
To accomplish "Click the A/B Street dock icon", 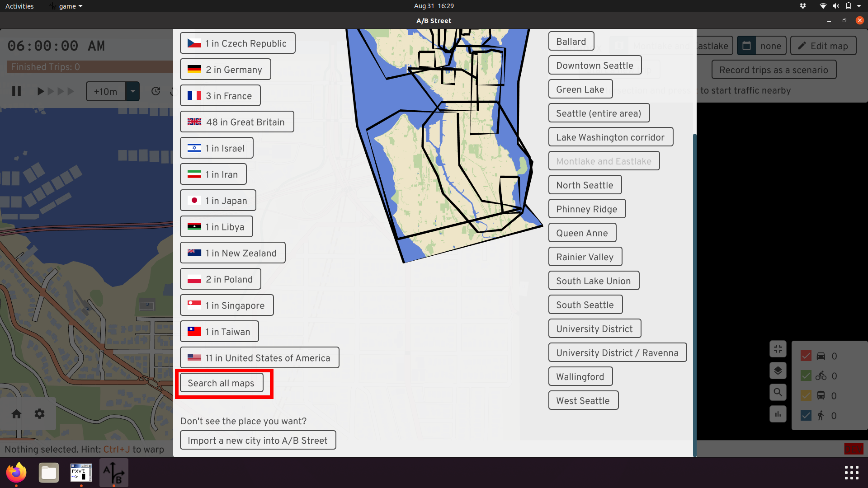I will click(x=114, y=473).
